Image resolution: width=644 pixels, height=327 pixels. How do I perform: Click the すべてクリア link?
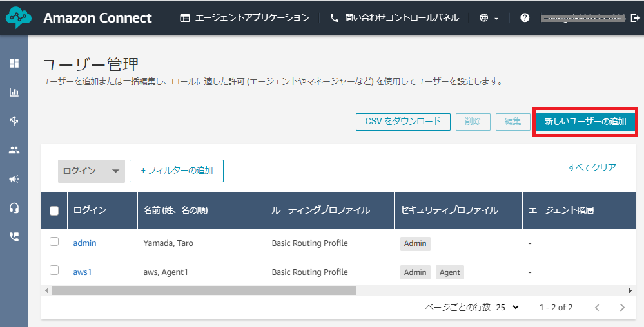click(x=591, y=167)
